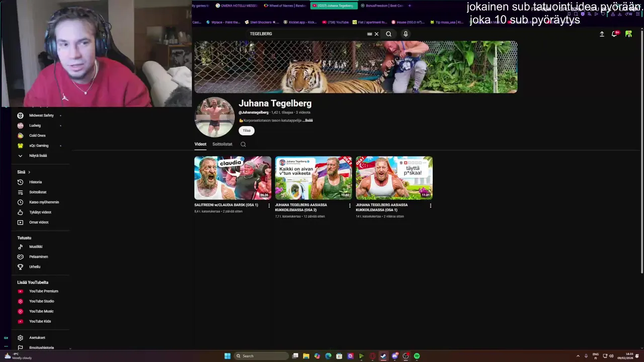The image size is (644, 362).
Task: Open YouTube Studio icon
Action: coord(20,301)
